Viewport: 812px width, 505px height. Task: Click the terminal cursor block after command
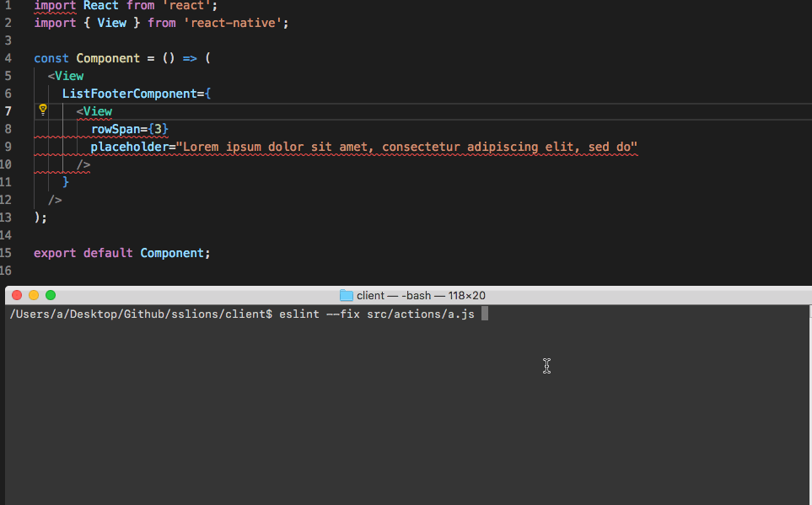[485, 314]
